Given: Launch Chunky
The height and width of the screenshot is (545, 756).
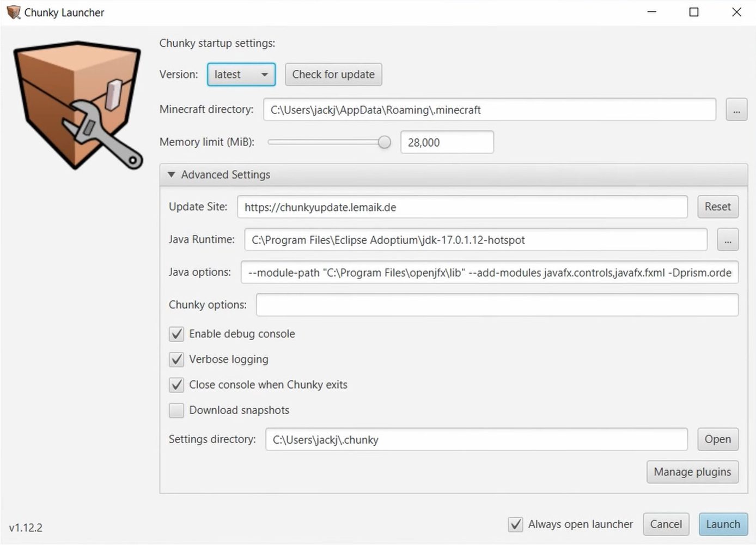Looking at the screenshot, I should (723, 524).
